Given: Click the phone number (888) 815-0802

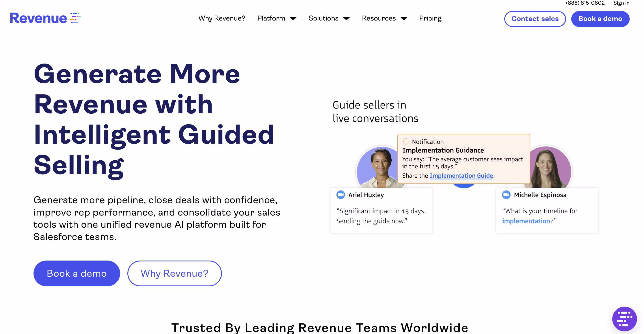Looking at the screenshot, I should pyautogui.click(x=585, y=3).
